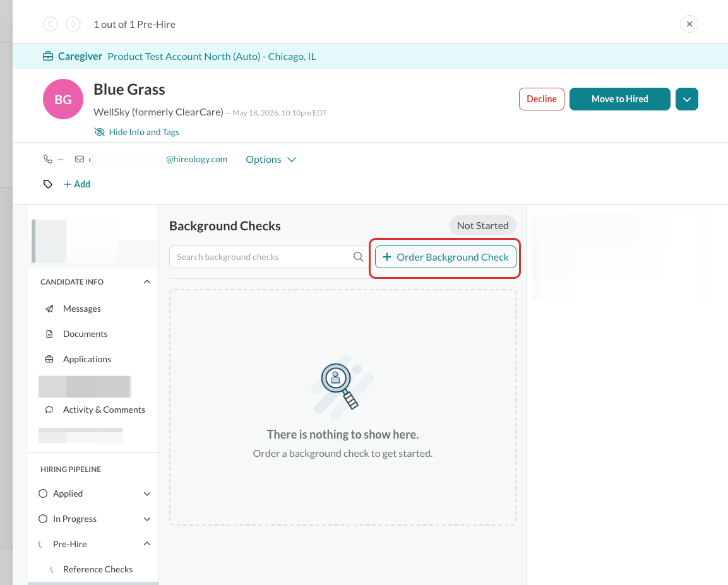Click the Search background checks field

click(x=269, y=257)
